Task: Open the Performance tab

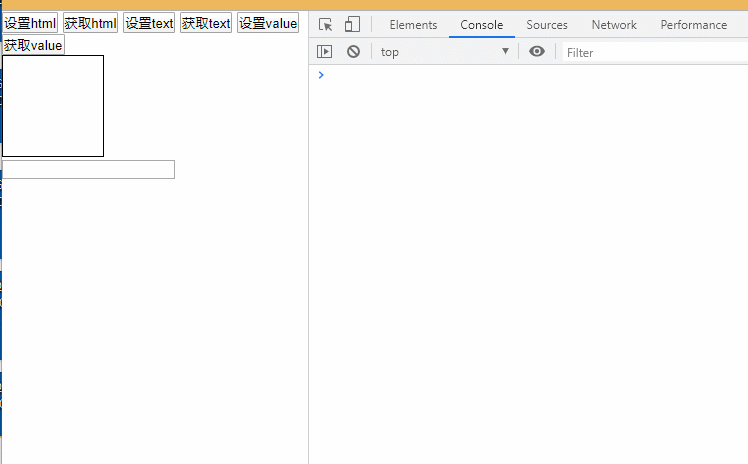Action: point(694,25)
